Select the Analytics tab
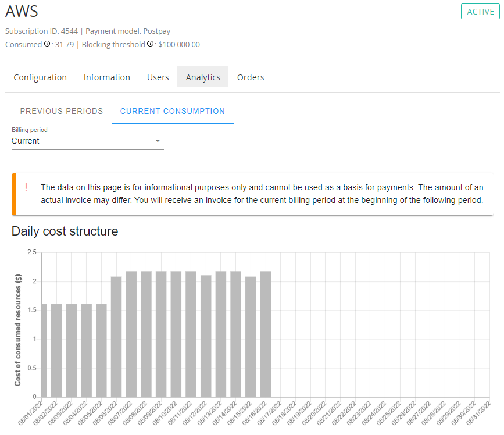504x435 pixels. pyautogui.click(x=203, y=77)
